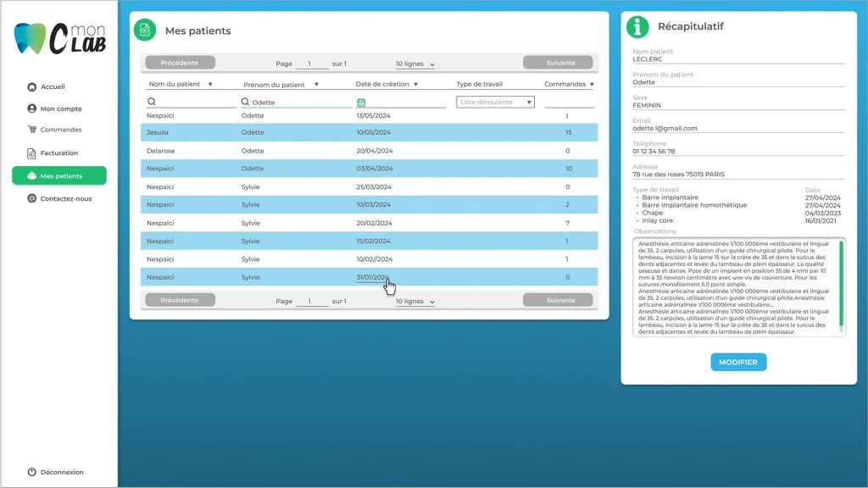Click the Mon compte user icon
The image size is (868, 488).
click(31, 108)
